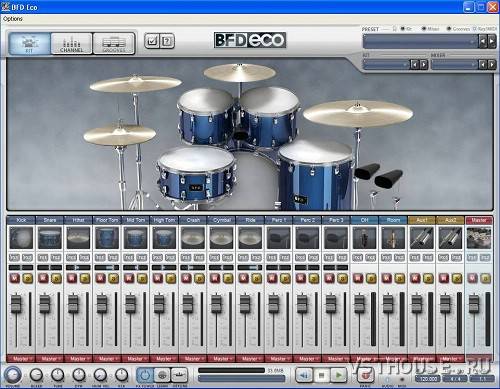Image resolution: width=500 pixels, height=389 pixels.
Task: Load the previous Preset with arrow
Action: click(x=483, y=42)
